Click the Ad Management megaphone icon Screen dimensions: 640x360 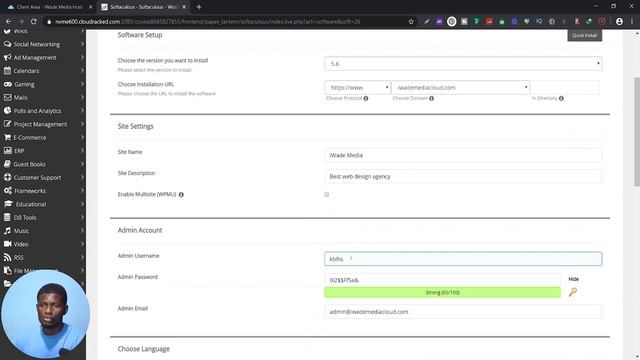(x=7, y=58)
